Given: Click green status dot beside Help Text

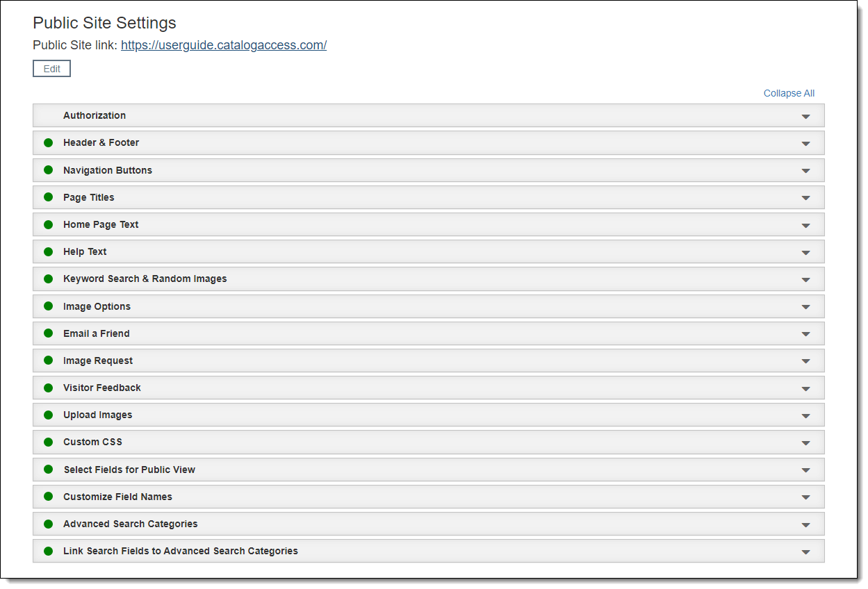Looking at the screenshot, I should (49, 251).
